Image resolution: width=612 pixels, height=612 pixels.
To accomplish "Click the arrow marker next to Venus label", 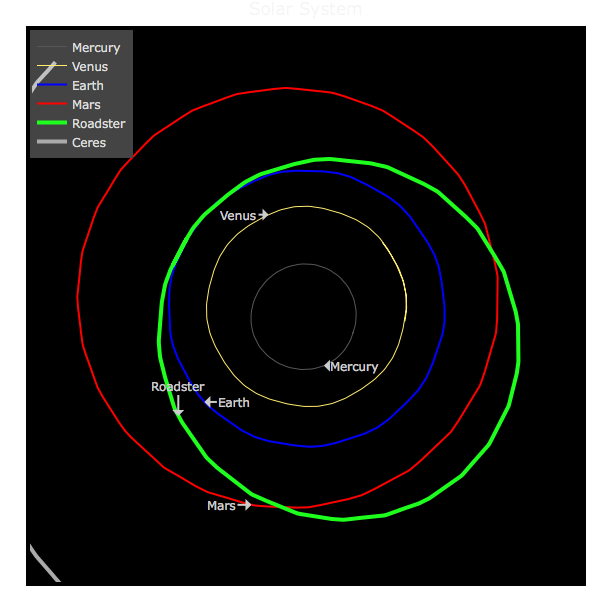I will click(x=263, y=215).
